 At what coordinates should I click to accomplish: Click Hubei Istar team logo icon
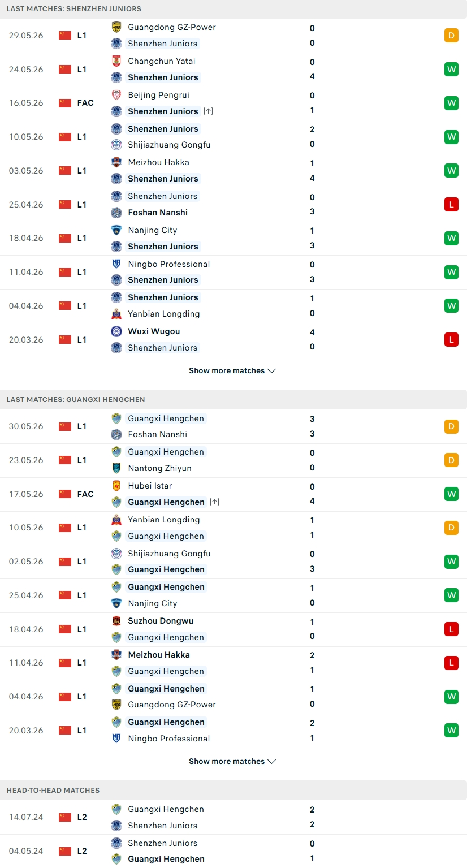[x=116, y=486]
